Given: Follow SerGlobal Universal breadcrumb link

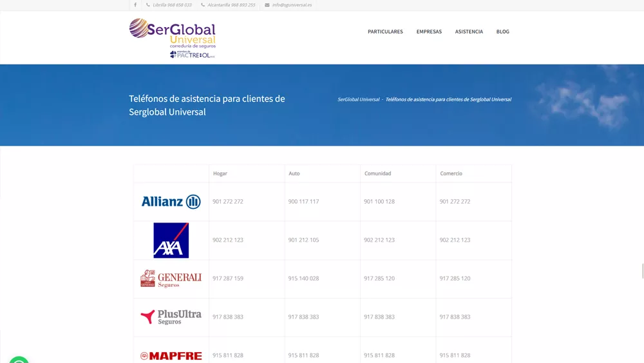Looking at the screenshot, I should click(359, 99).
